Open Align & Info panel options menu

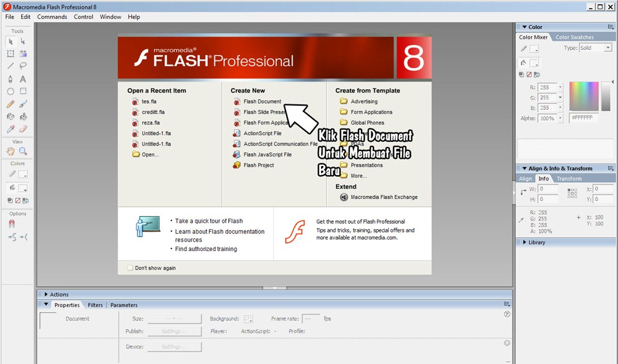click(611, 168)
